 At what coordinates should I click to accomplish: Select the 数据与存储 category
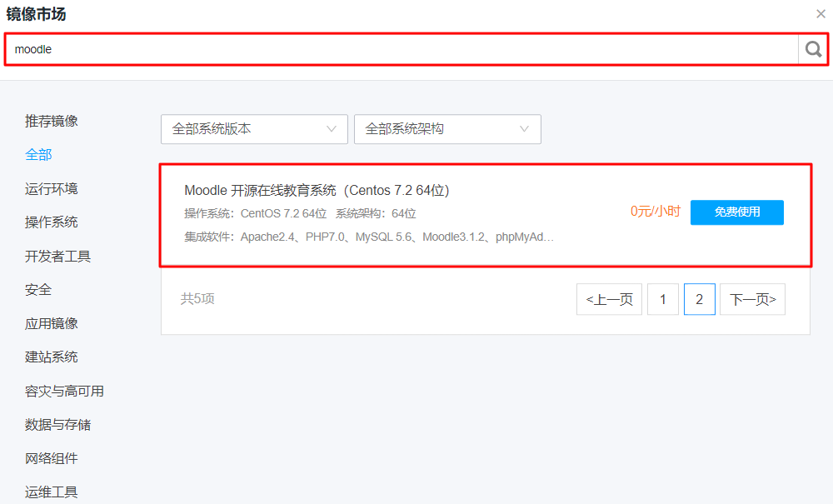pyautogui.click(x=57, y=424)
